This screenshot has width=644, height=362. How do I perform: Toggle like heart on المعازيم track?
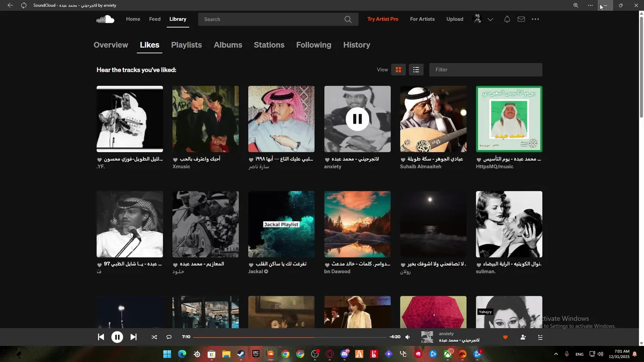[x=175, y=264]
